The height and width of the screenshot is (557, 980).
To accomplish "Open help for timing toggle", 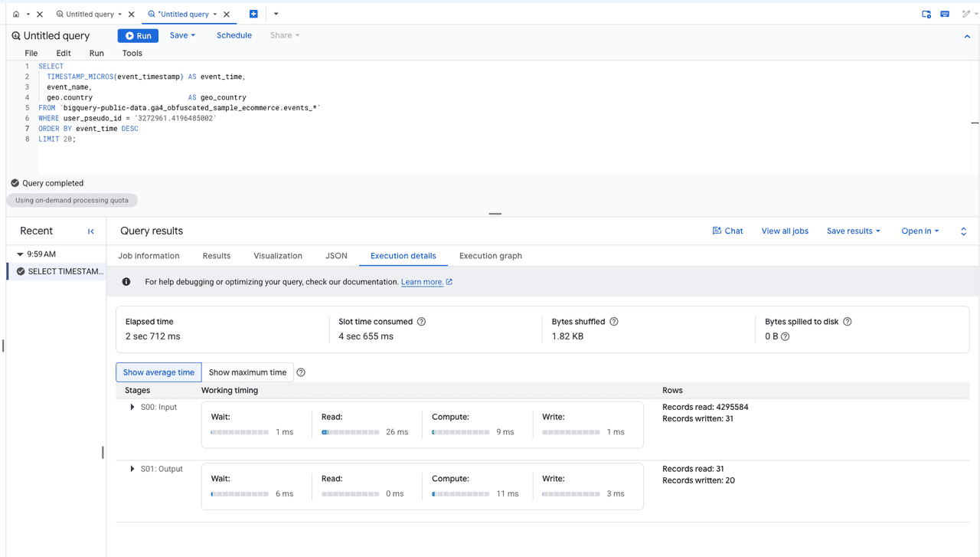I will coord(301,372).
